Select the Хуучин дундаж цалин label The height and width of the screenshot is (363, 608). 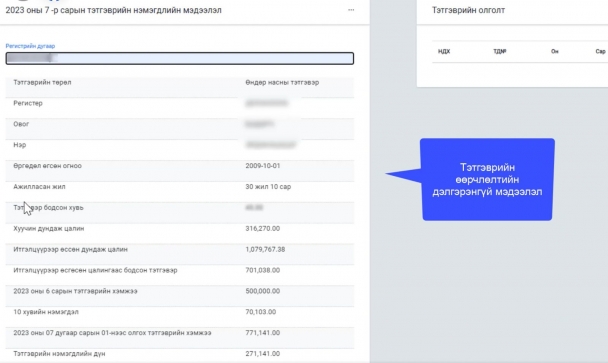coord(49,229)
